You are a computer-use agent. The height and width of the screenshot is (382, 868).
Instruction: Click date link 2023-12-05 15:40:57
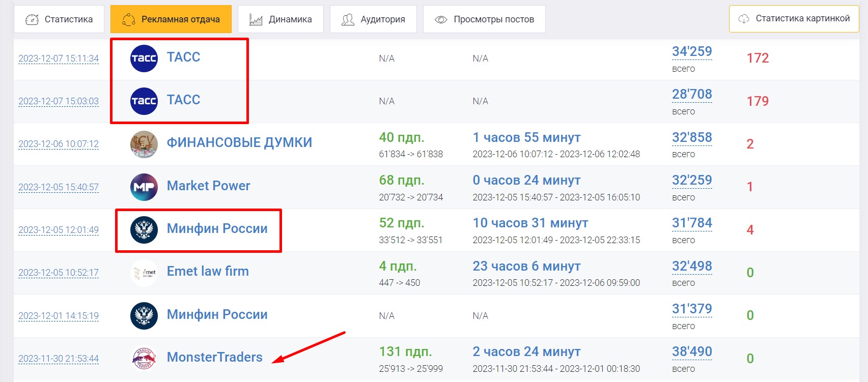59,187
